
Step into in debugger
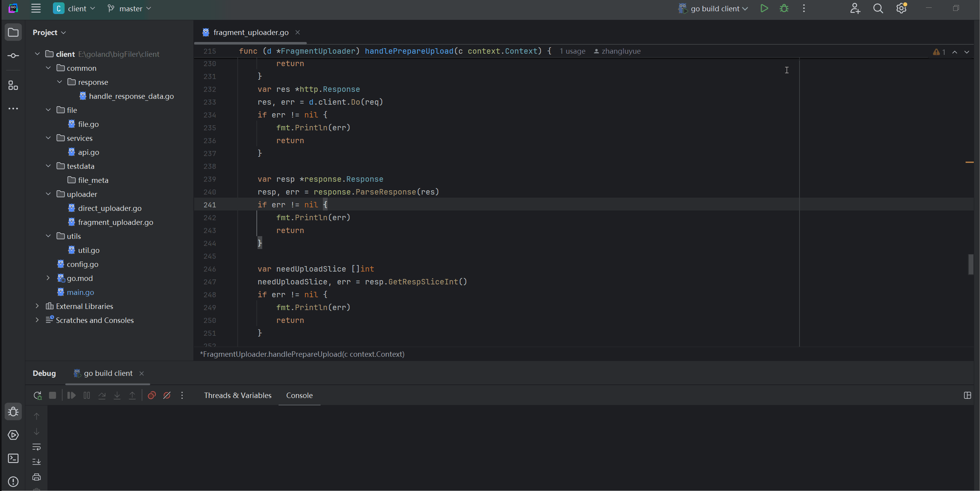[x=117, y=395]
